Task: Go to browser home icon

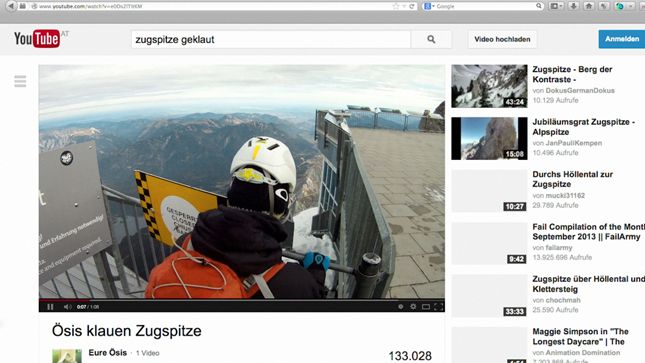Action: [589, 6]
